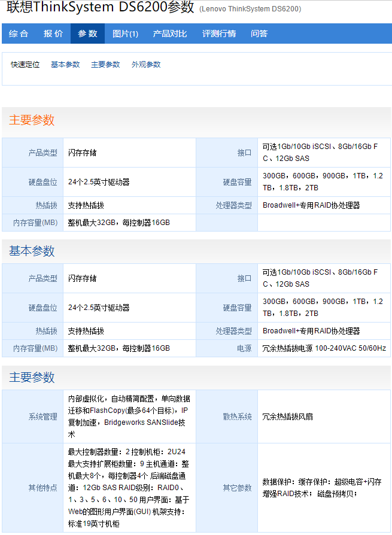Click the 其它参数 label
The image size is (392, 535).
point(237,488)
